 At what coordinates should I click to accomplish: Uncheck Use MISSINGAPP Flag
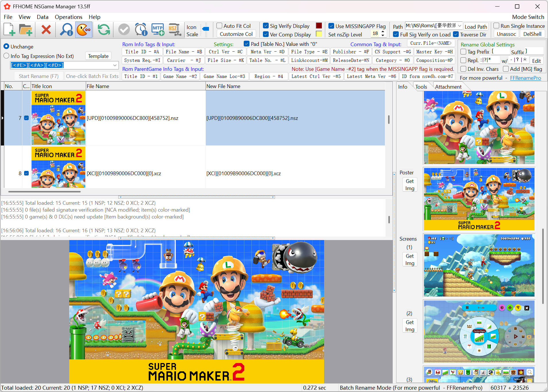point(331,26)
